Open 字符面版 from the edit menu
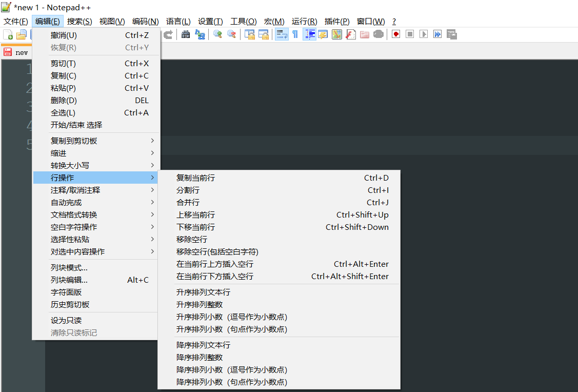This screenshot has height=392, width=578. coord(96,292)
